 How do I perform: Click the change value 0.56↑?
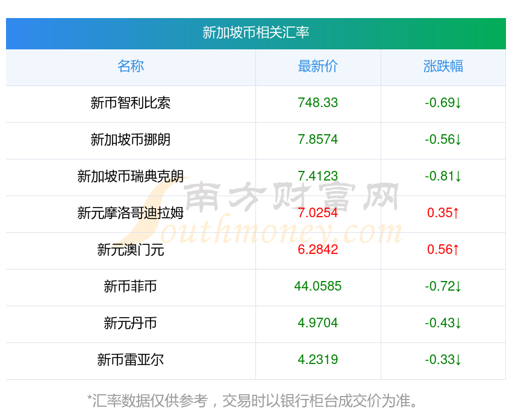click(443, 250)
